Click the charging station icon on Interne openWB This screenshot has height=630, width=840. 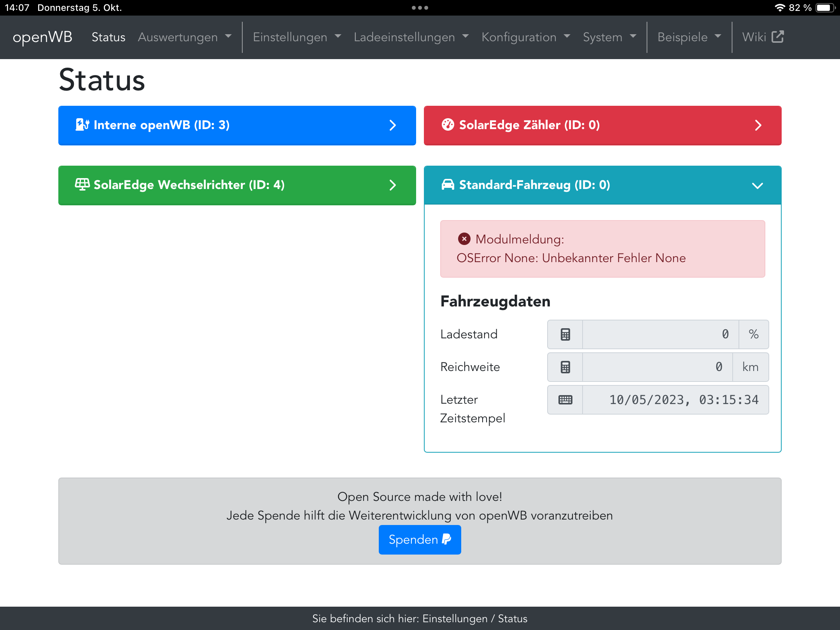tap(82, 125)
